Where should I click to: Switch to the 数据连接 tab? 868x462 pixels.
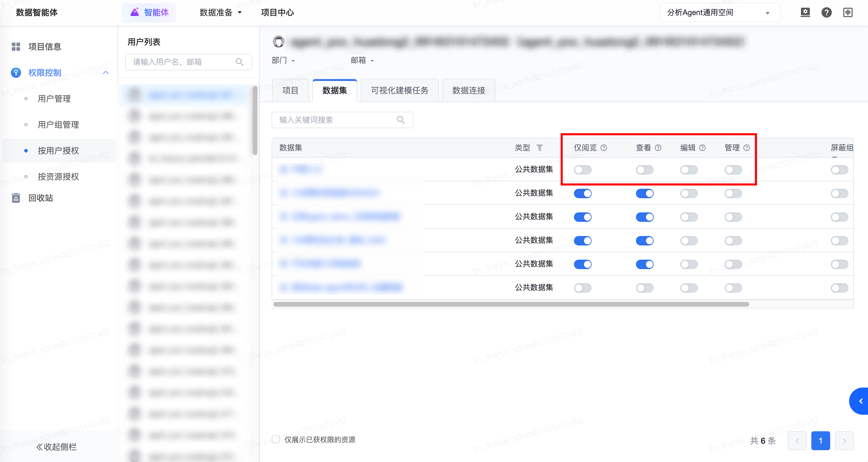point(469,90)
